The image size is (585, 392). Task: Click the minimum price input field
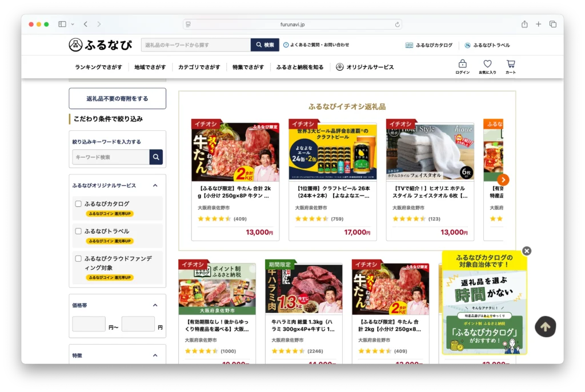(89, 323)
